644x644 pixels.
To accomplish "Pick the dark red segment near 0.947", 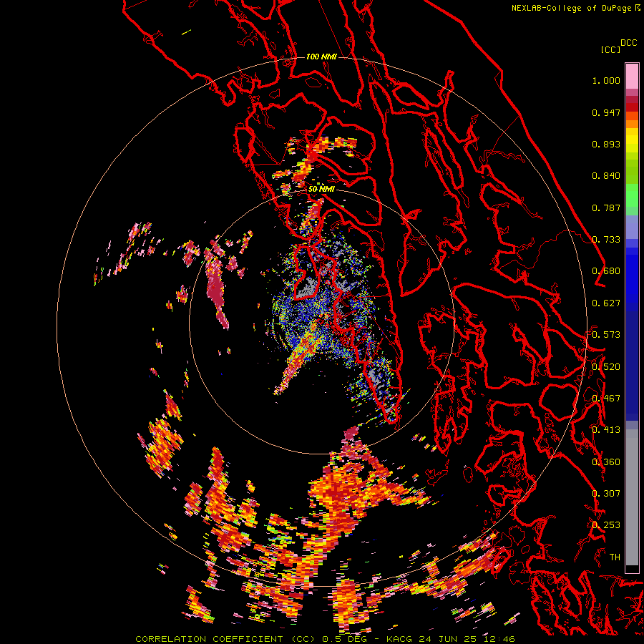I will 632,107.
